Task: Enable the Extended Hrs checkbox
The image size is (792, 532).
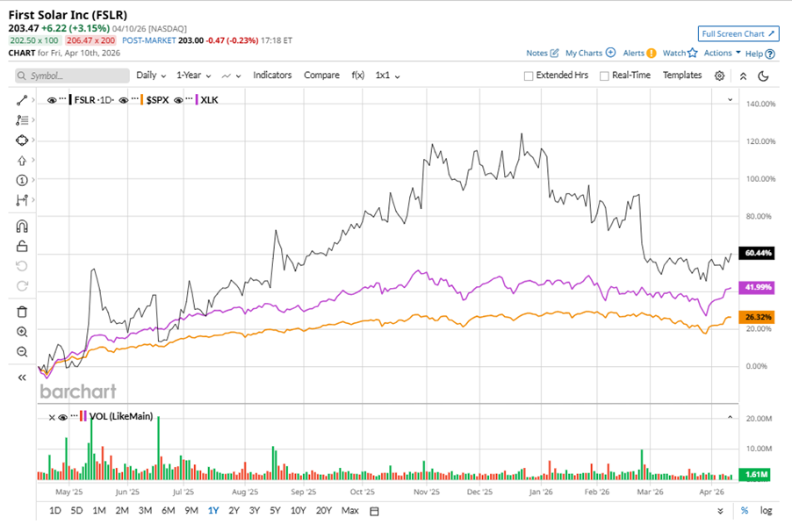Action: point(529,75)
